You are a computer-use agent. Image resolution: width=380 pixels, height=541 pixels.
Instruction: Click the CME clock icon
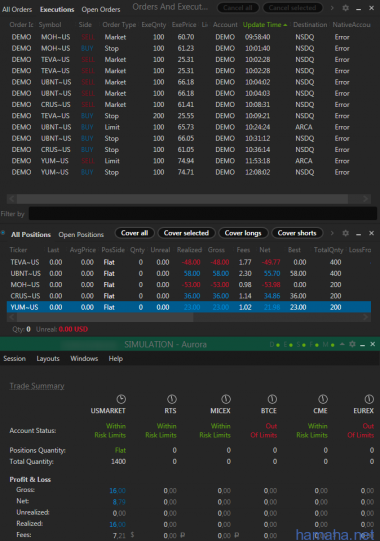[323, 399]
